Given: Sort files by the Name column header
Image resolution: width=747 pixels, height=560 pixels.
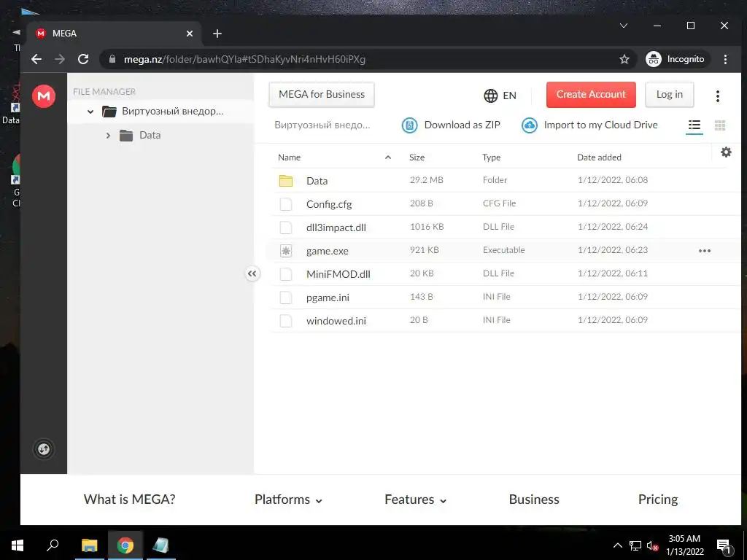Looking at the screenshot, I should coord(289,157).
